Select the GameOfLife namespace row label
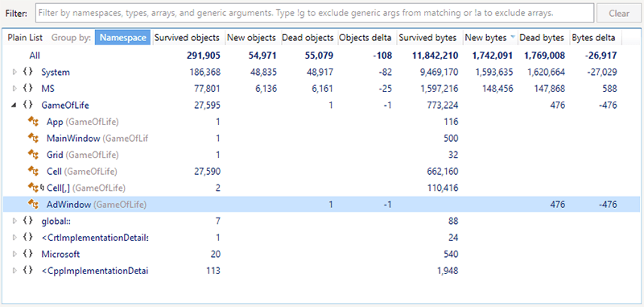This screenshot has width=644, height=307. tap(65, 106)
